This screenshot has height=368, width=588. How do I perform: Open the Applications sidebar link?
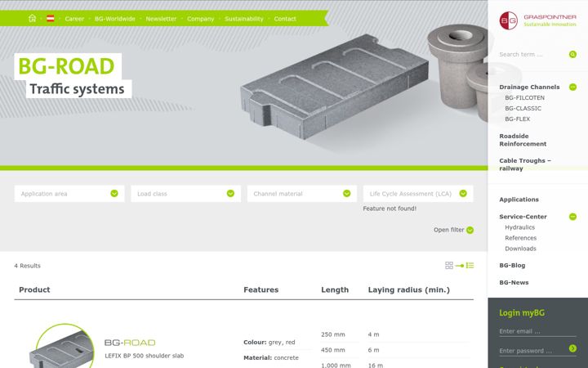519,200
